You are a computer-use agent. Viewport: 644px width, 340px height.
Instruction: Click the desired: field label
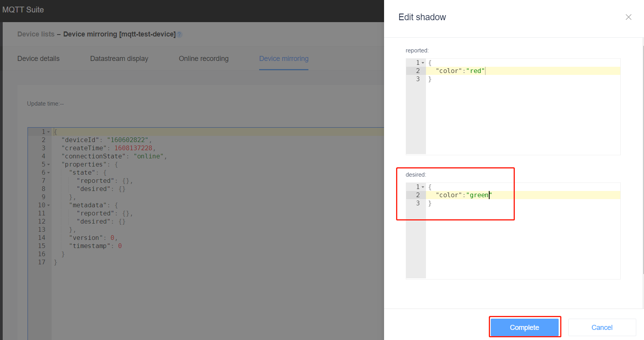(416, 175)
